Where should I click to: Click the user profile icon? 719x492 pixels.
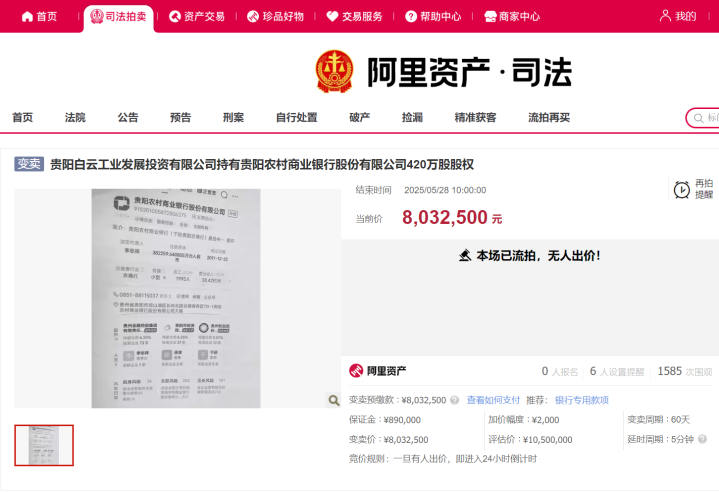(665, 16)
